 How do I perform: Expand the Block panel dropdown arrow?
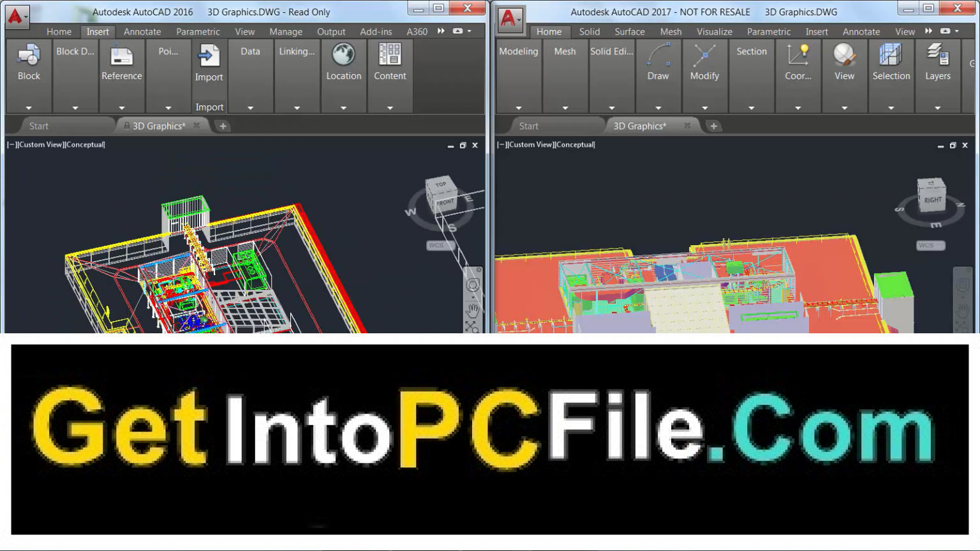pyautogui.click(x=29, y=108)
